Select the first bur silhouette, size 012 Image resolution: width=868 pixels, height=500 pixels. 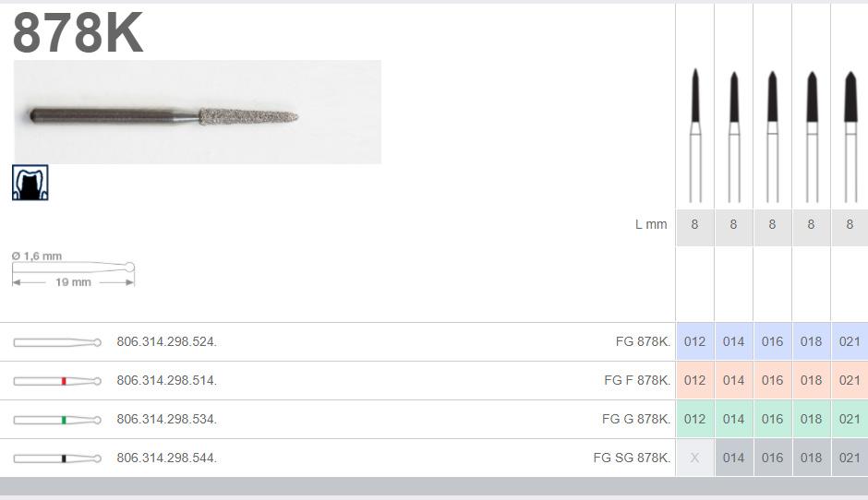695,136
